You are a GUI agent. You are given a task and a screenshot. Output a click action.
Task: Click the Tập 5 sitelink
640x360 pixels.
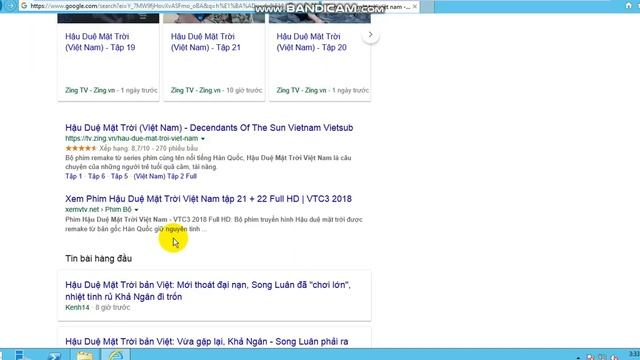tap(119, 176)
